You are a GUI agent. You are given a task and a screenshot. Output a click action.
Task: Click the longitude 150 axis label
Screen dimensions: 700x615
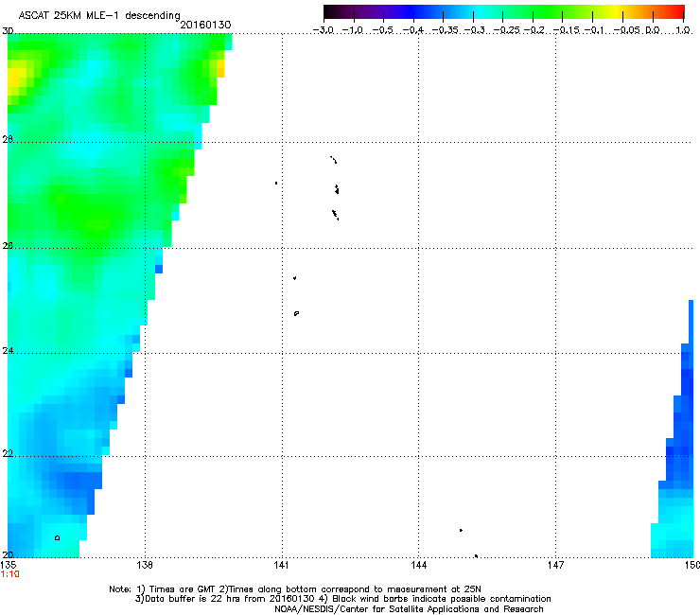[692, 565]
